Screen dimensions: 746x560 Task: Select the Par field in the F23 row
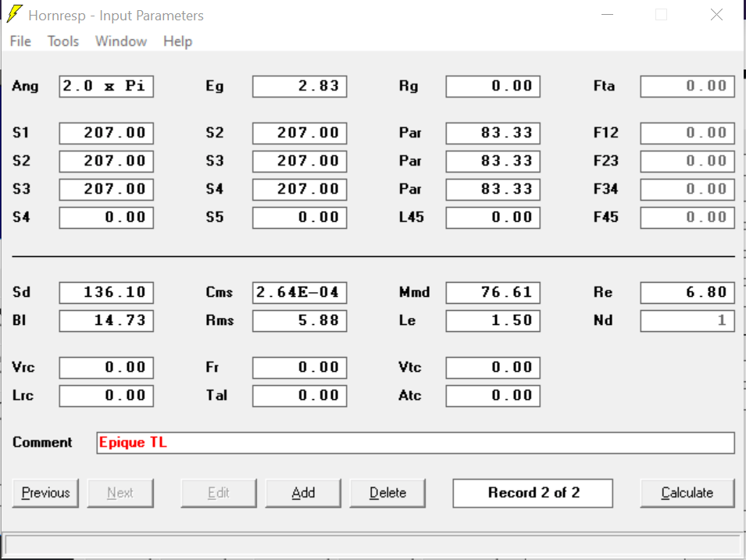click(493, 162)
